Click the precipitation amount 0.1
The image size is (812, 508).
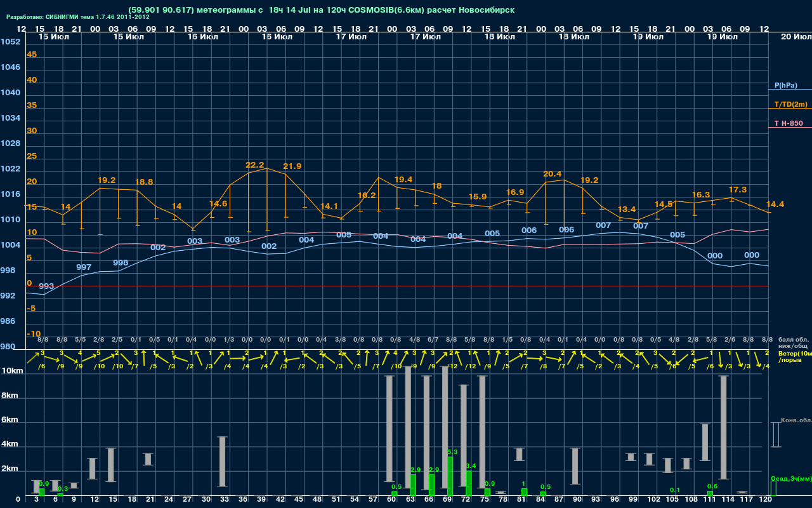point(675,490)
